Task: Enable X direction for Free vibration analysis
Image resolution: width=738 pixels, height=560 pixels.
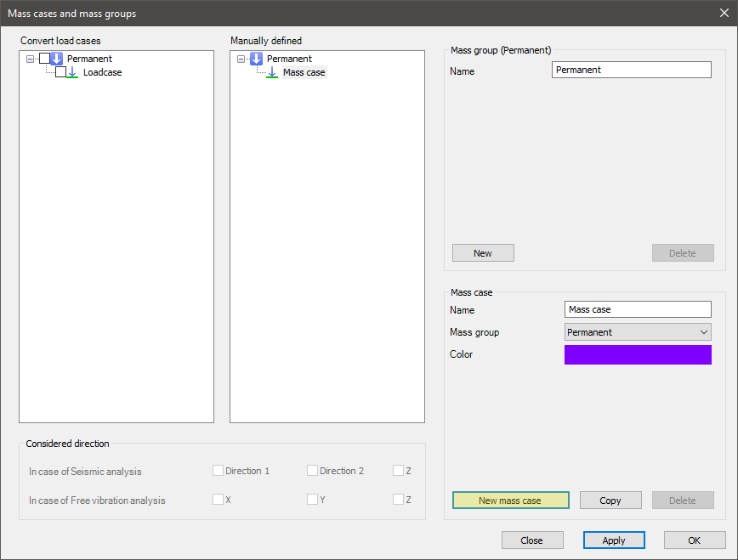Action: (218, 500)
